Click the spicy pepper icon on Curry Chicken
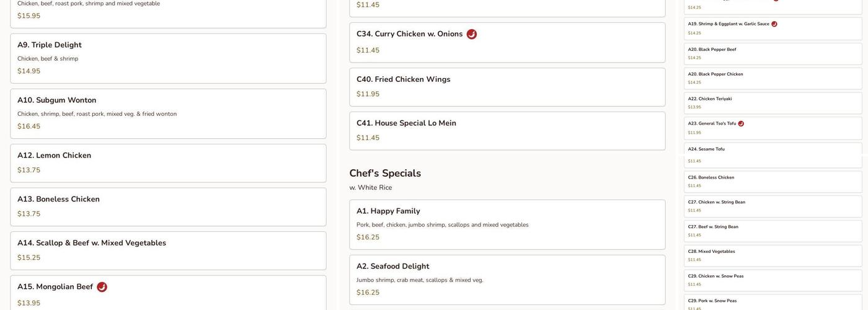Image resolution: width=868 pixels, height=310 pixels. (472, 34)
